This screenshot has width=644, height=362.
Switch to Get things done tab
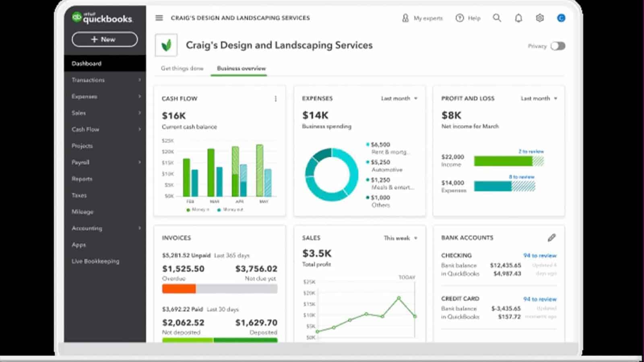pyautogui.click(x=182, y=68)
